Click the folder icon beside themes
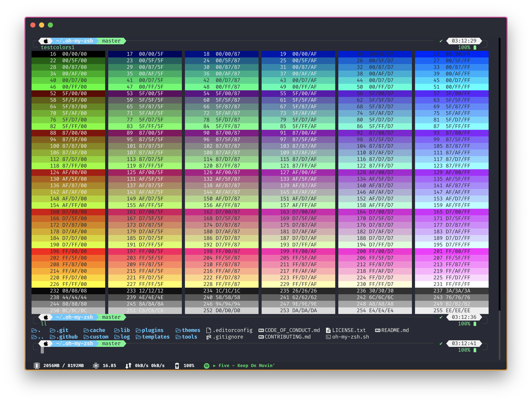Image resolution: width=532 pixels, height=403 pixels. point(178,330)
